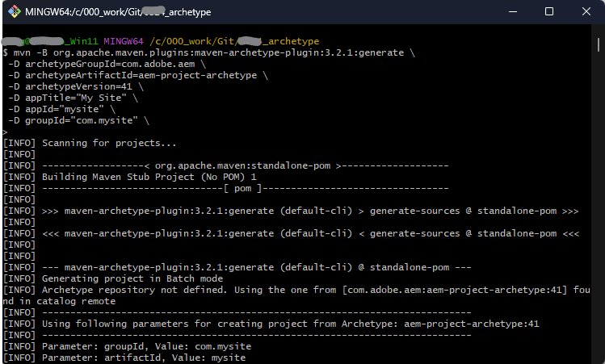Click the archetypeGroupId=com.adobe.aem line
The width and height of the screenshot is (605, 364).
[107, 64]
